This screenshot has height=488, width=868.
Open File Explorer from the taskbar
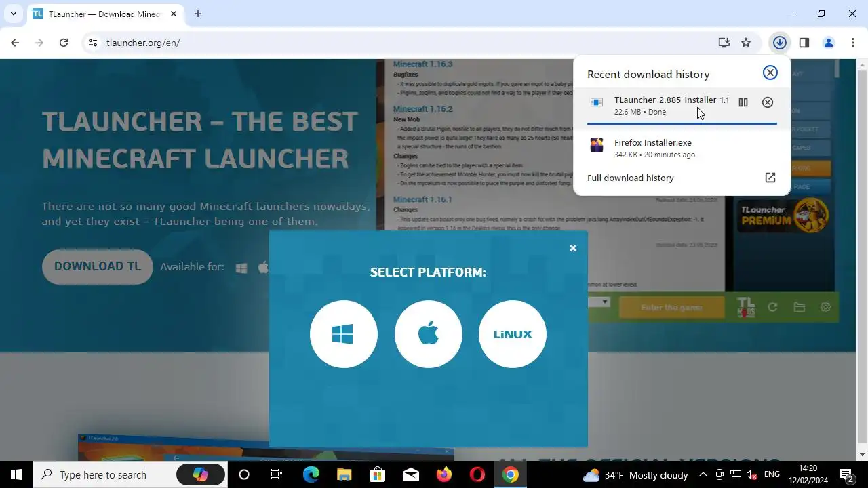click(344, 474)
